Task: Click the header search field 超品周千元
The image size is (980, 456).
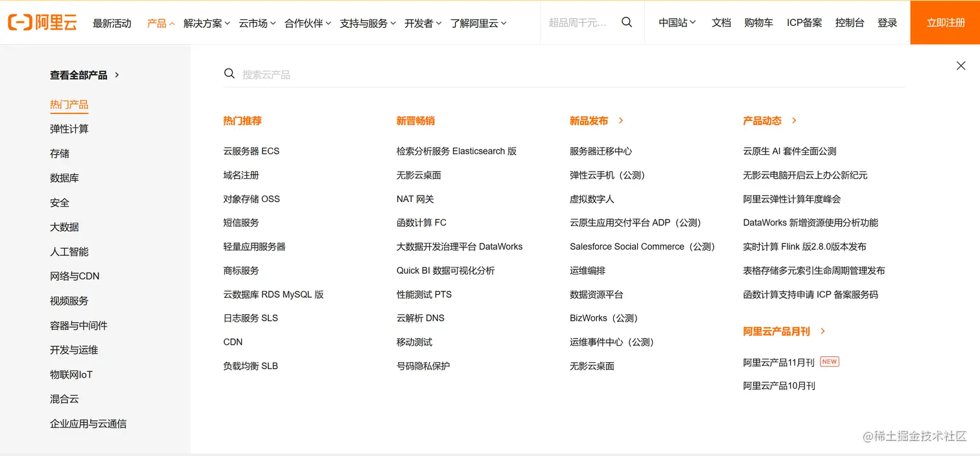Action: click(x=579, y=23)
